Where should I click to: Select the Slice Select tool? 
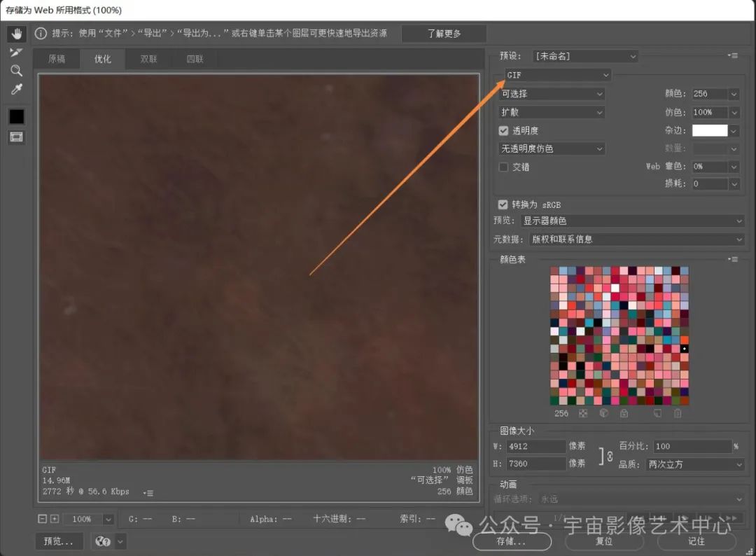click(x=16, y=53)
